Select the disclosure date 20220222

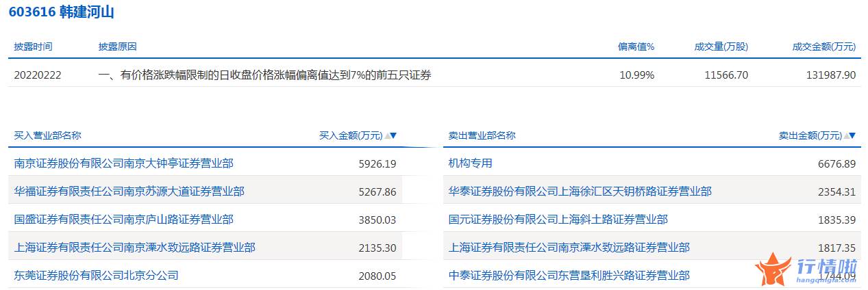click(x=38, y=75)
